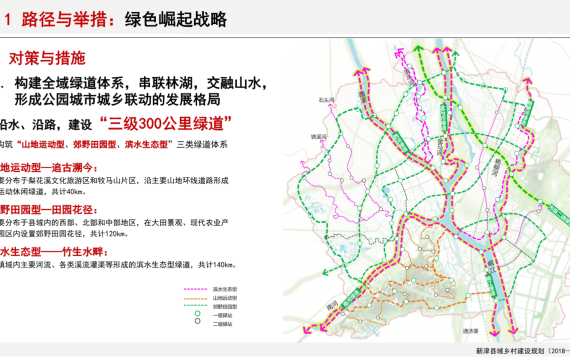Click the footer text '新津县城乡村建设规划'
Viewport: 570px width, 360px height.
(x=510, y=351)
